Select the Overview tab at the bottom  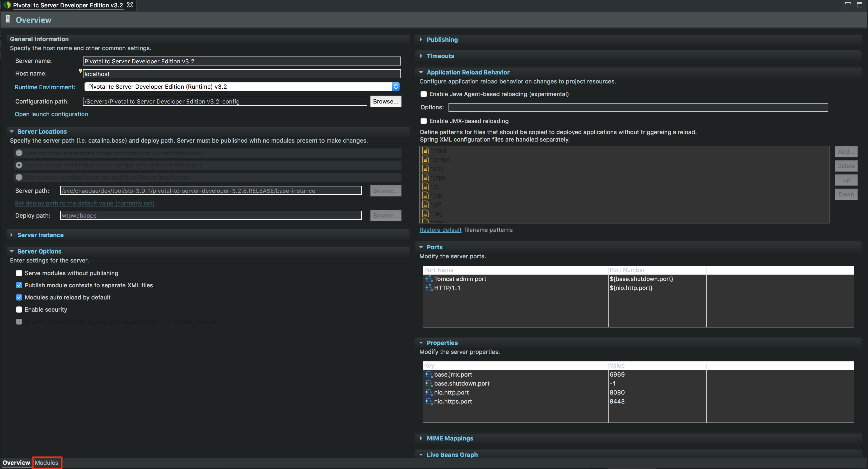tap(16, 463)
